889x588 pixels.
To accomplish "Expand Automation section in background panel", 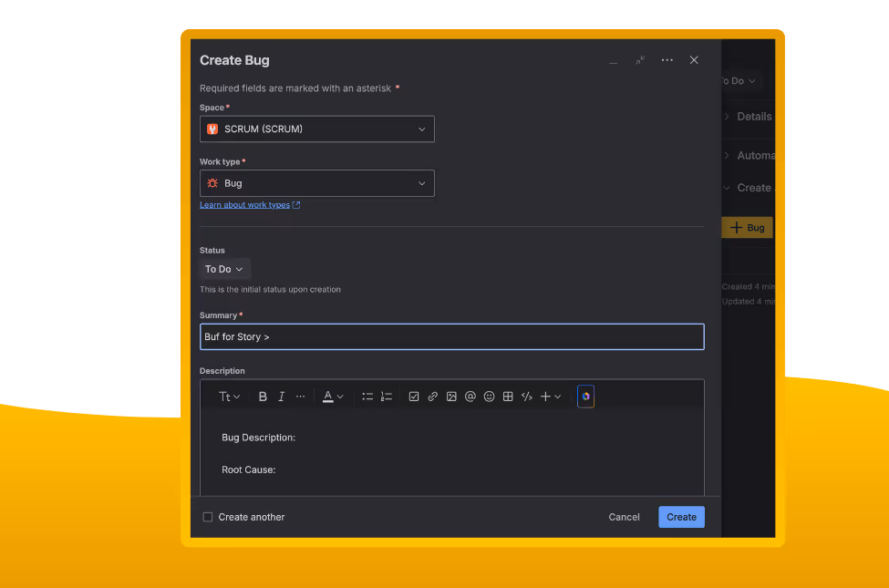I will 749,155.
